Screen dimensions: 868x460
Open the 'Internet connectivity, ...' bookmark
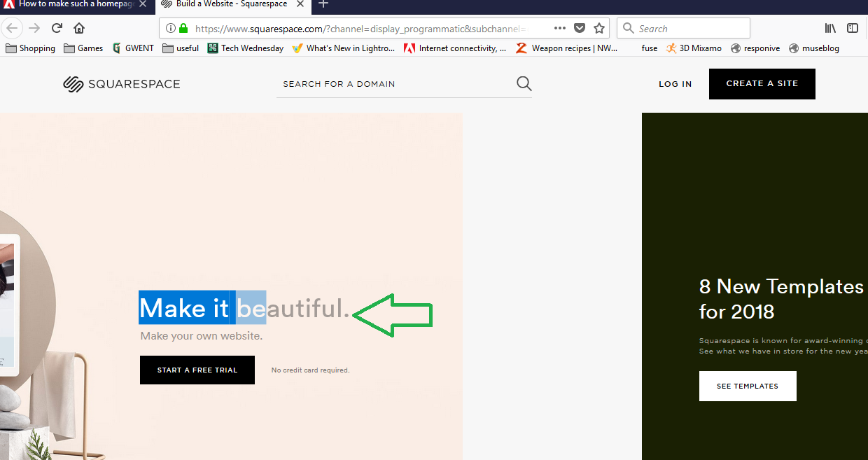[x=455, y=48]
